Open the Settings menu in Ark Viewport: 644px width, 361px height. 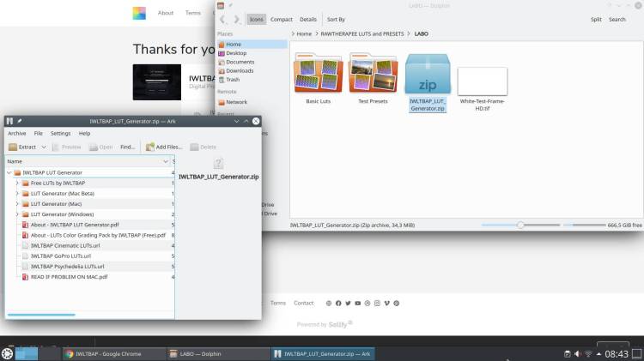pyautogui.click(x=60, y=133)
